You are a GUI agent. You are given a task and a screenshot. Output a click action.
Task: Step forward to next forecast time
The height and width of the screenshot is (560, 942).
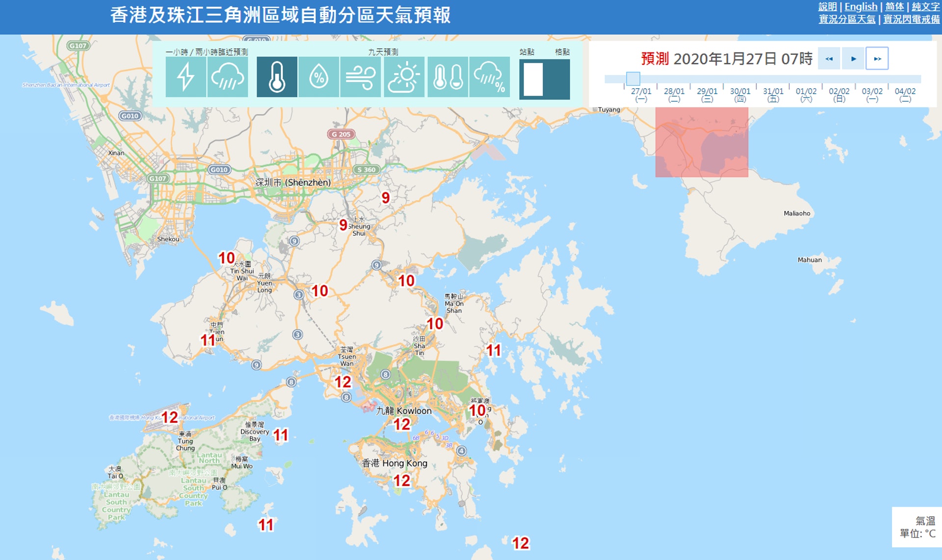click(x=877, y=59)
